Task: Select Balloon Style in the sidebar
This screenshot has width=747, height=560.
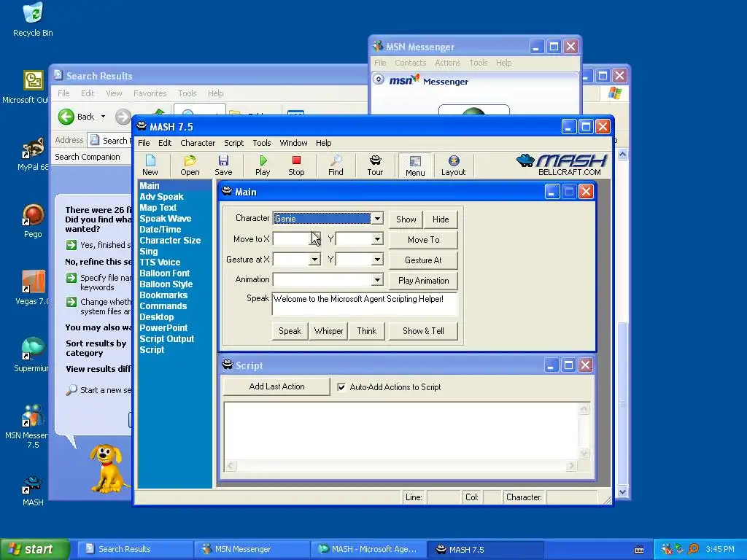Action: [x=166, y=284]
